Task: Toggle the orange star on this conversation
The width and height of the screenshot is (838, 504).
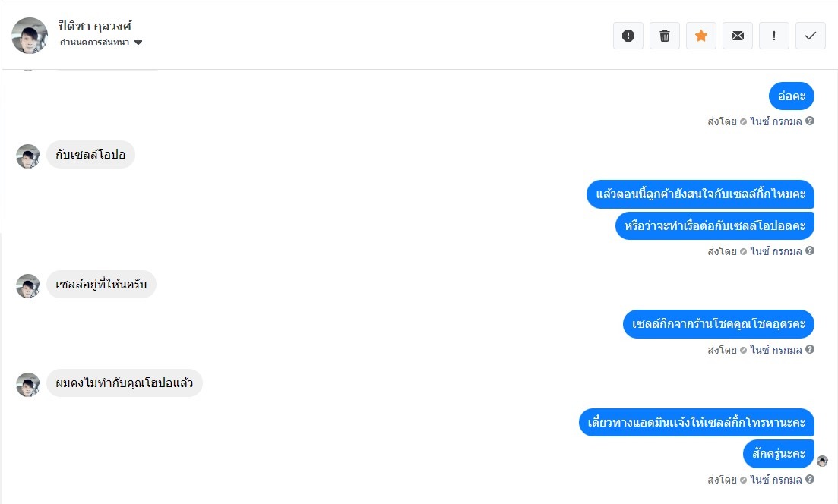Action: coord(701,36)
